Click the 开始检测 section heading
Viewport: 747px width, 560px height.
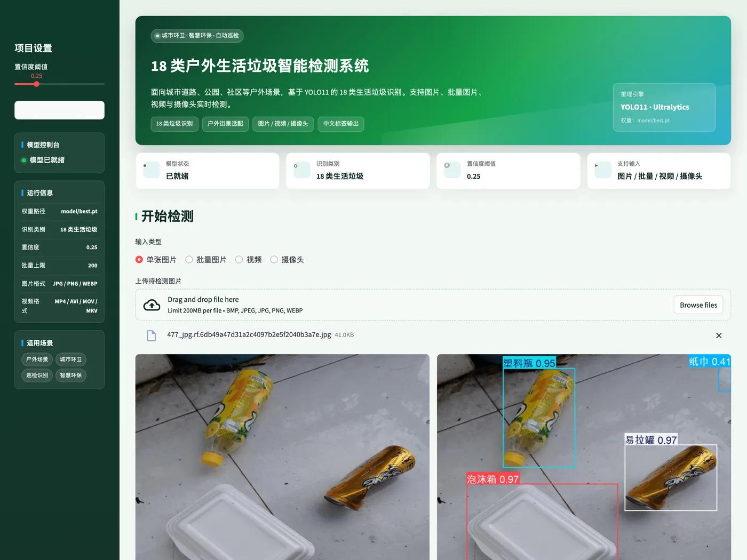point(167,216)
